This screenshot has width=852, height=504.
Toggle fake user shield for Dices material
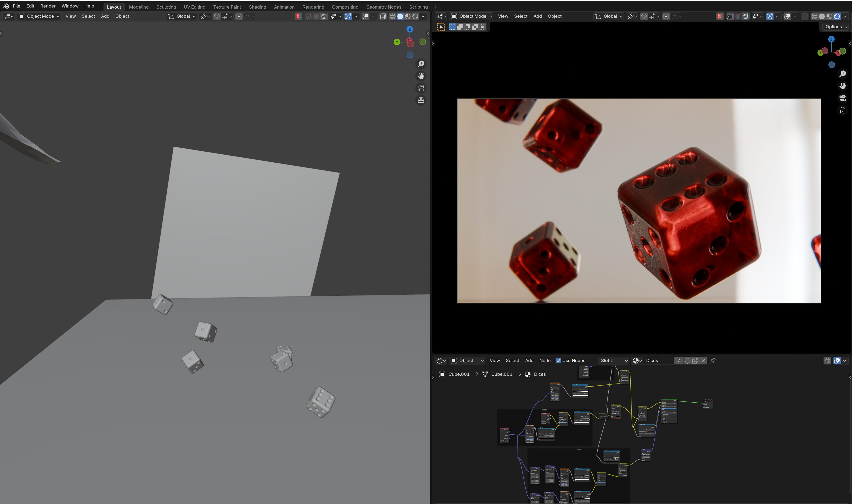pos(687,361)
